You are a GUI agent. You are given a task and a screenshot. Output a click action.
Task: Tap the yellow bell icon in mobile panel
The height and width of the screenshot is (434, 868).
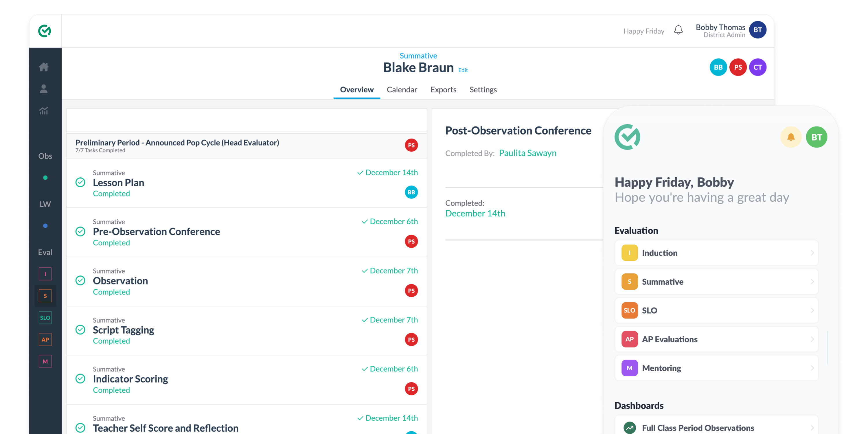coord(790,137)
